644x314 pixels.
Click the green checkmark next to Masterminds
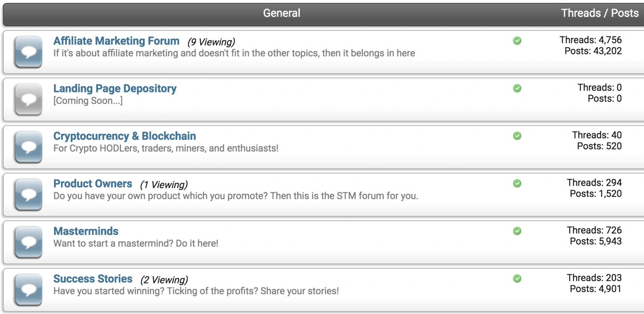(x=517, y=231)
